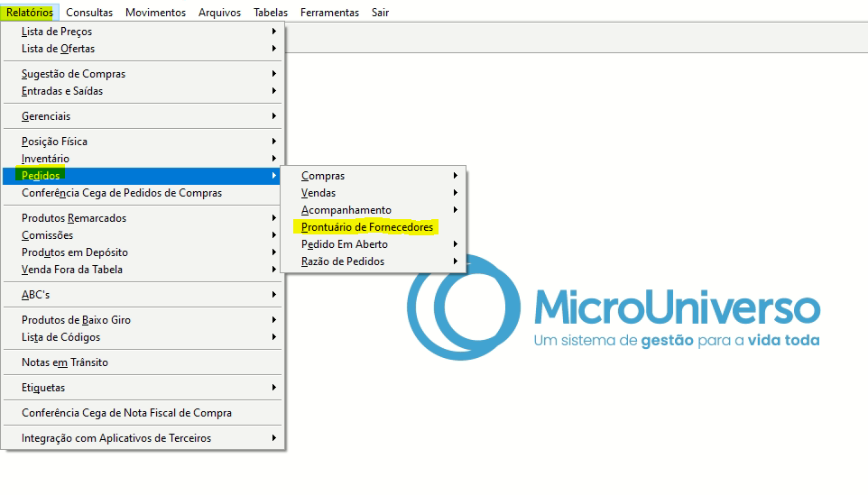Open Posição Física submenu
This screenshot has width=868, height=495.
143,142
